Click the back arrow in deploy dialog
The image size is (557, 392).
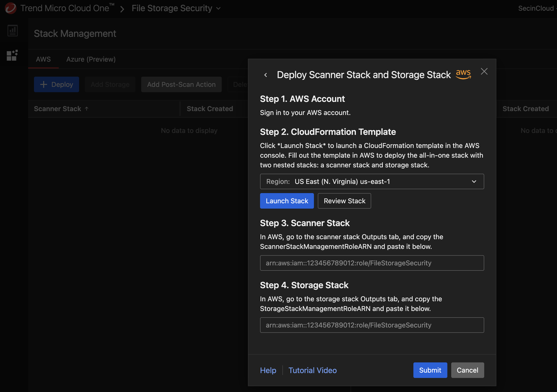pyautogui.click(x=266, y=75)
